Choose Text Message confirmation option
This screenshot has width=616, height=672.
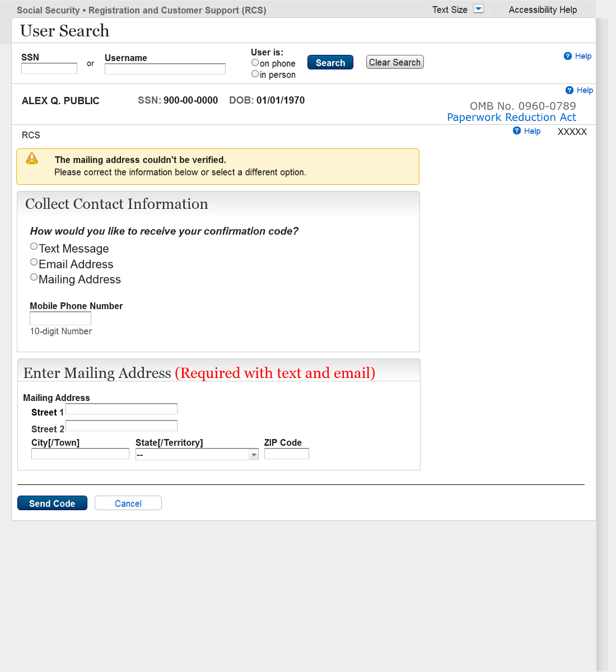pyautogui.click(x=34, y=246)
